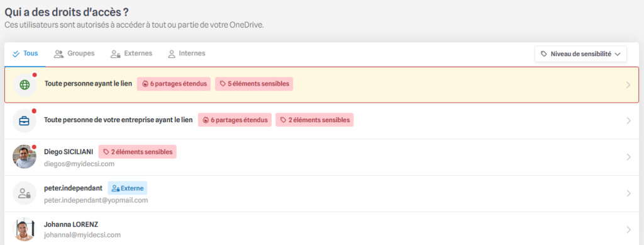The width and height of the screenshot is (644, 245).
Task: Click the Externes tab locked-user icon
Action: pyautogui.click(x=116, y=54)
